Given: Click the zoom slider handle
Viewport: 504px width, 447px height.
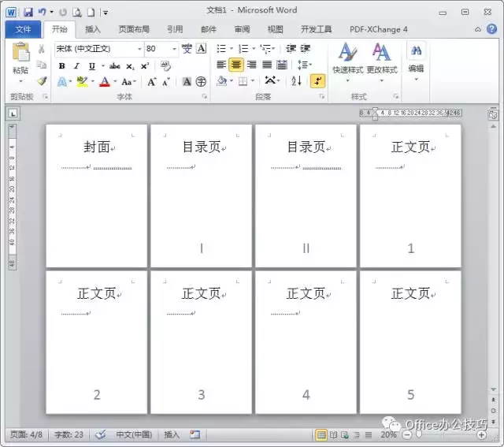Looking at the screenshot, I should 419,435.
